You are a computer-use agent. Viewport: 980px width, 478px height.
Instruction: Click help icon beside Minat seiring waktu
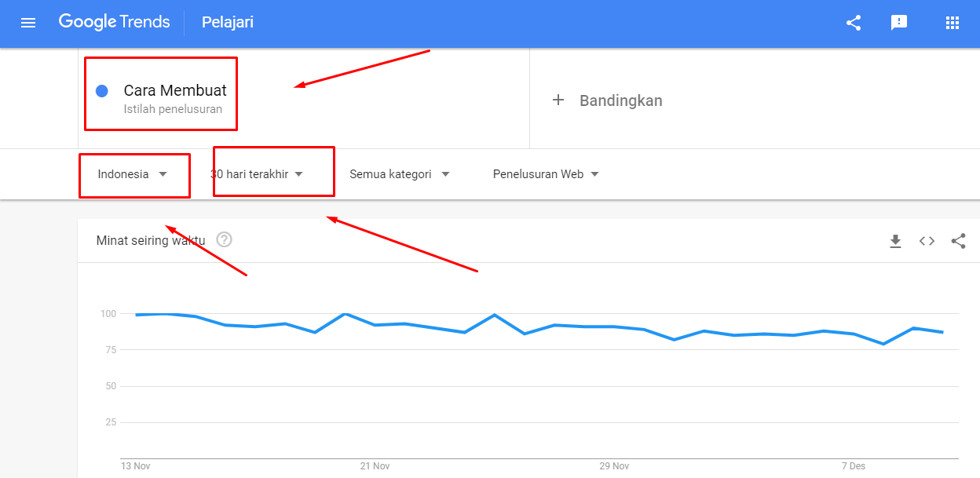[x=224, y=240]
